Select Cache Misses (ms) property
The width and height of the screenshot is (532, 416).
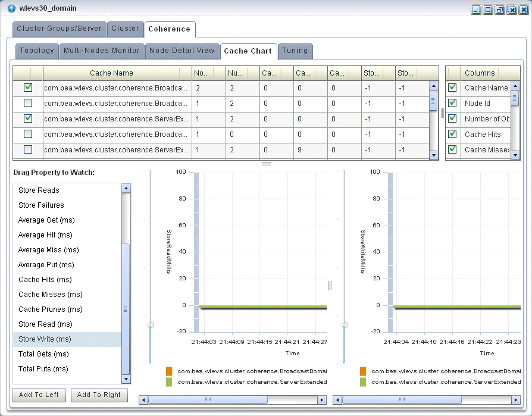pos(67,295)
